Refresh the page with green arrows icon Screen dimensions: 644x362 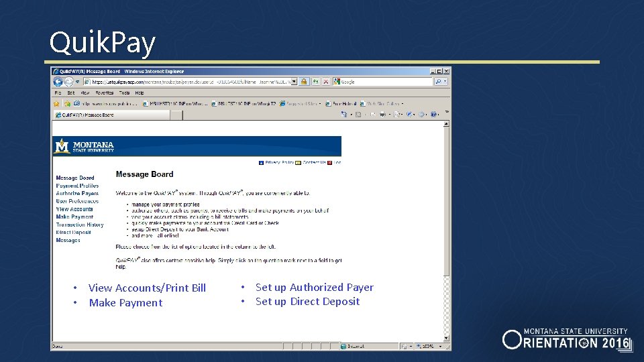315,82
